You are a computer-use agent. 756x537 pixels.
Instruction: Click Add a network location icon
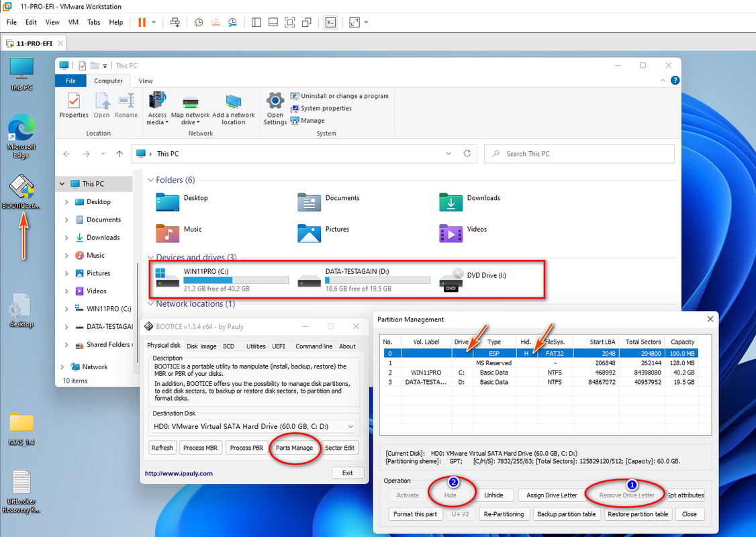(234, 109)
